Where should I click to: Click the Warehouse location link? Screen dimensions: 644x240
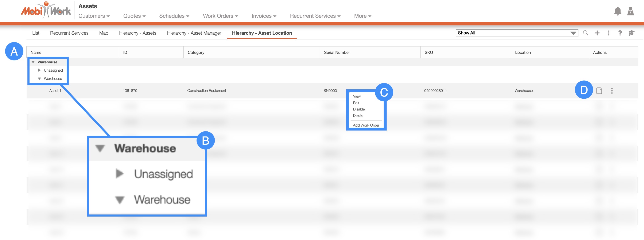(524, 91)
